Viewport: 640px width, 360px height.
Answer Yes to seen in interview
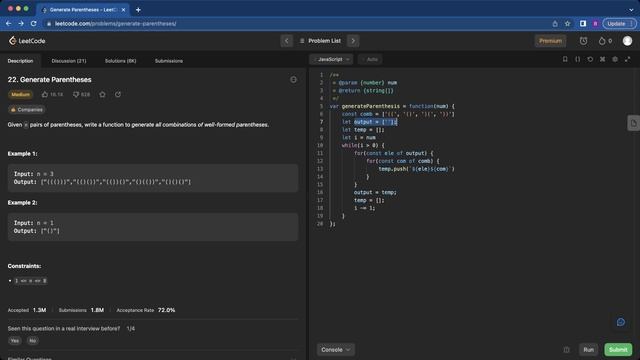pyautogui.click(x=15, y=341)
